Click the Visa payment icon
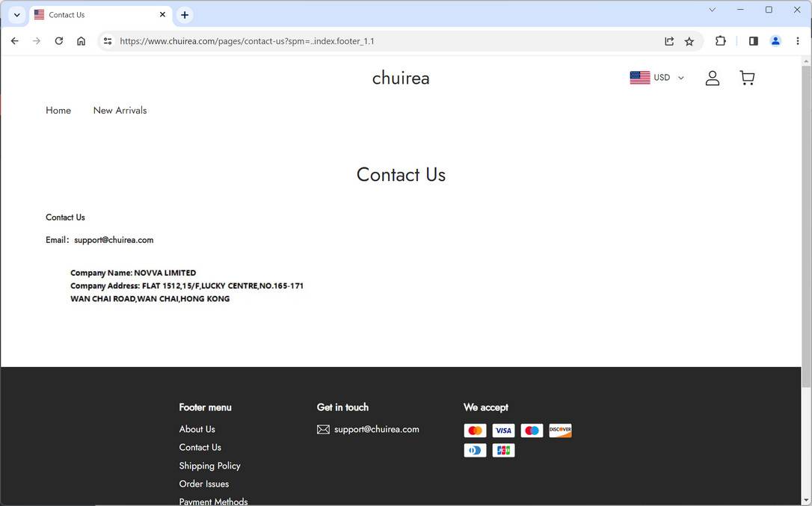The image size is (812, 506). click(x=503, y=431)
